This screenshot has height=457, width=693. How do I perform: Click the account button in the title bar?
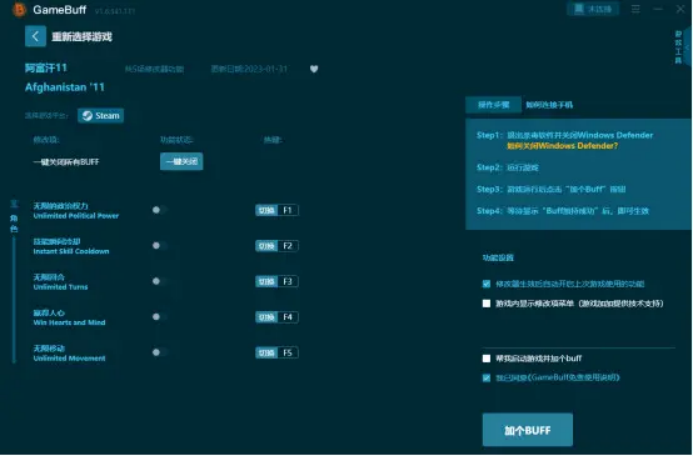click(593, 9)
